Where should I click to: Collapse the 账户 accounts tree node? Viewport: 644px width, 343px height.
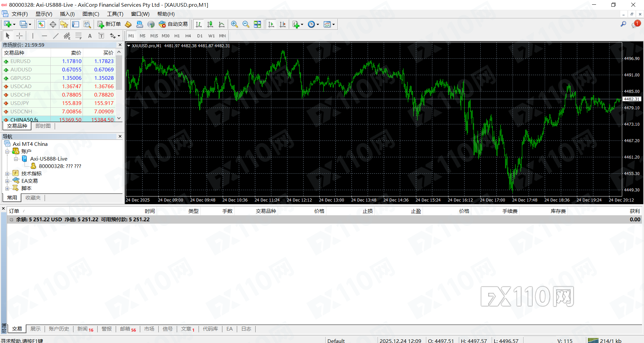point(7,152)
